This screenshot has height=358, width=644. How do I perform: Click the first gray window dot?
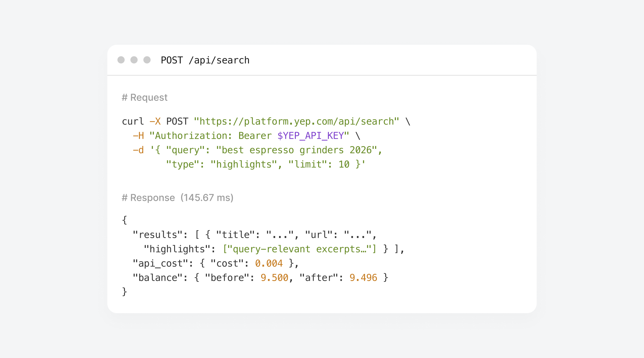(x=121, y=60)
